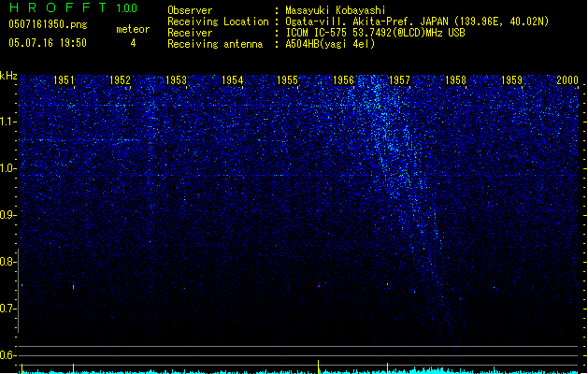Click time marker 1954

pos(232,80)
